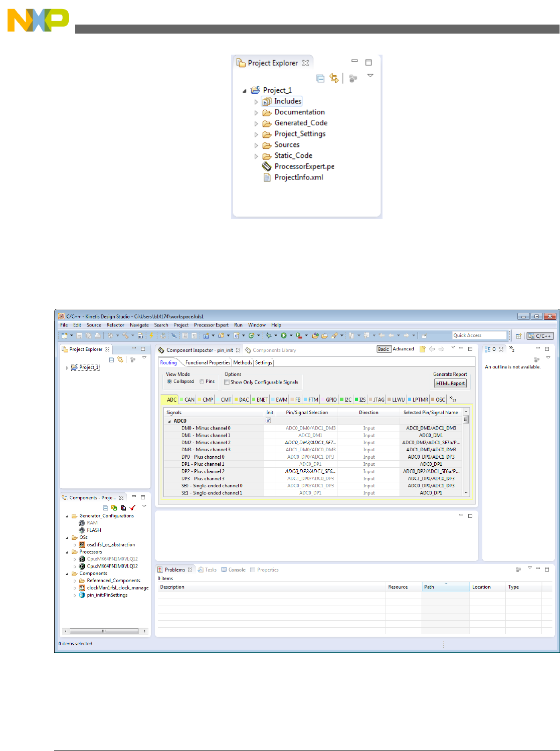Click the Path column header in Problems

coord(445,587)
